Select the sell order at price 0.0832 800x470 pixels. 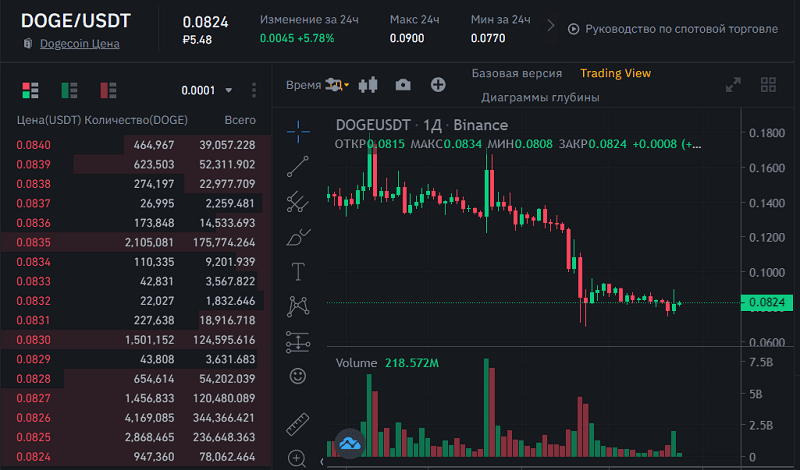click(x=136, y=301)
